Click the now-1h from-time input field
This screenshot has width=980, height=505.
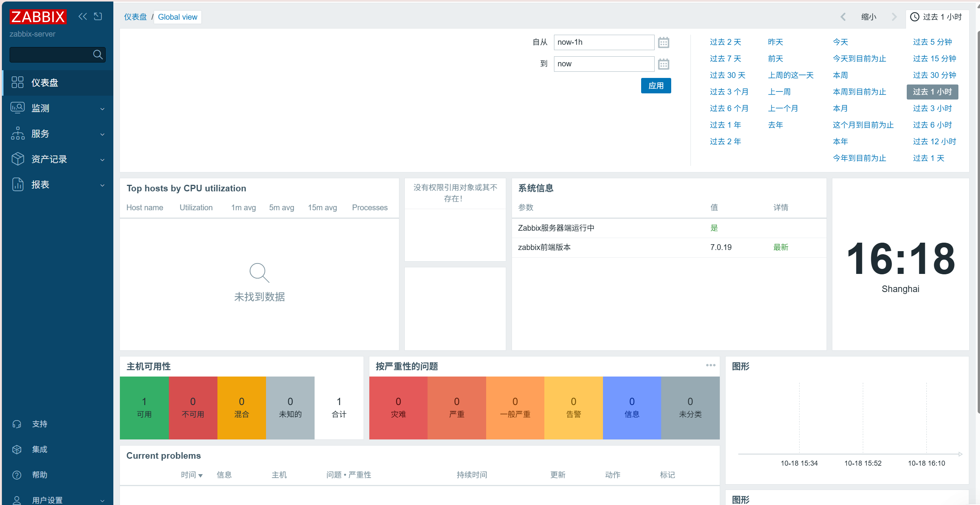tap(603, 42)
